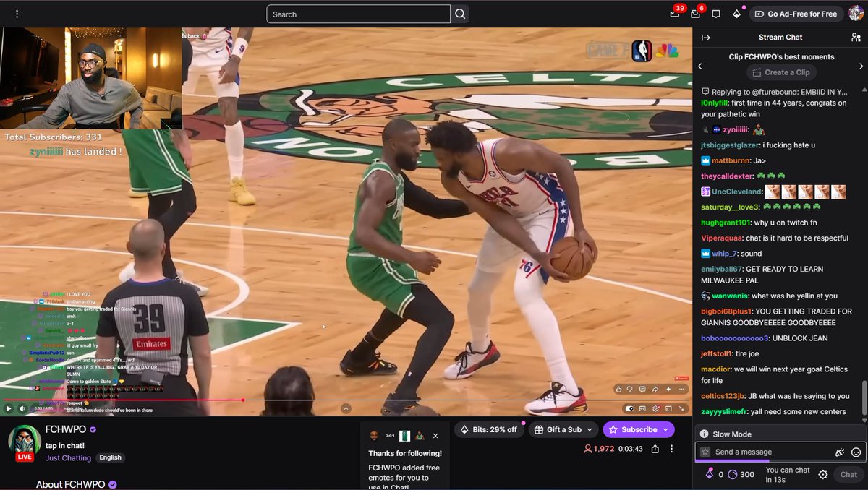This screenshot has height=490, width=868.
Task: Click Create a Clip button
Action: coord(781,72)
